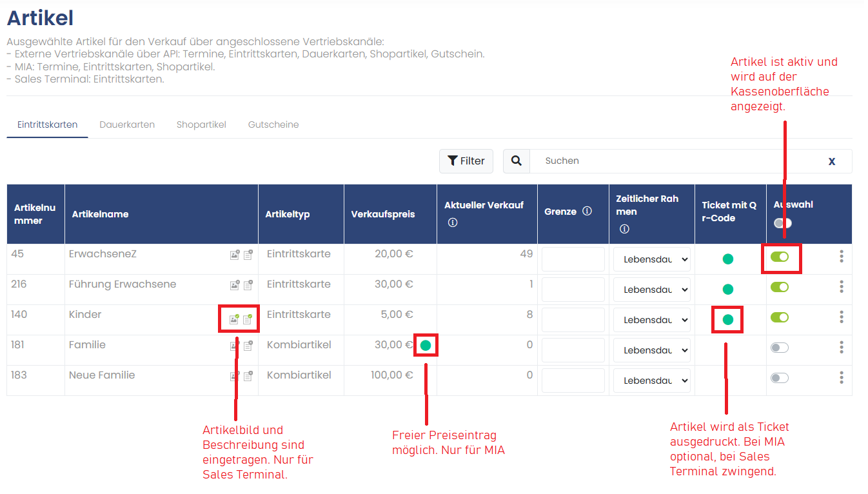Click the info icon under Aktueller Verkauf

(x=453, y=222)
